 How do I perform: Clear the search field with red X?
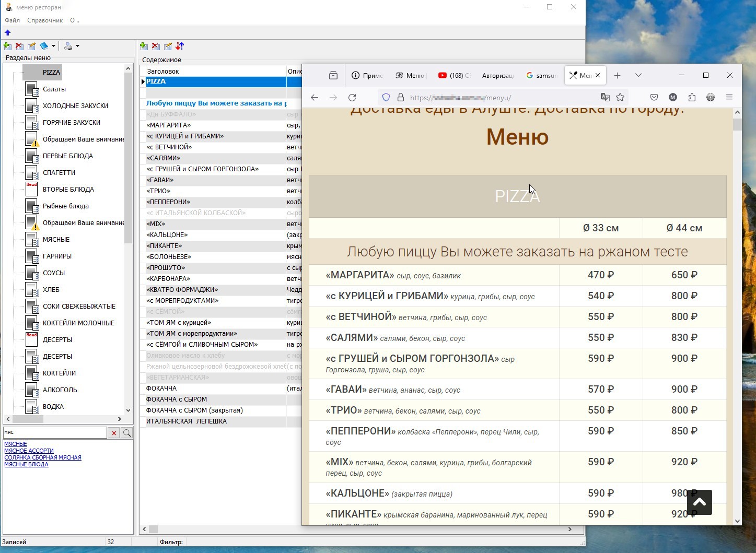click(113, 433)
